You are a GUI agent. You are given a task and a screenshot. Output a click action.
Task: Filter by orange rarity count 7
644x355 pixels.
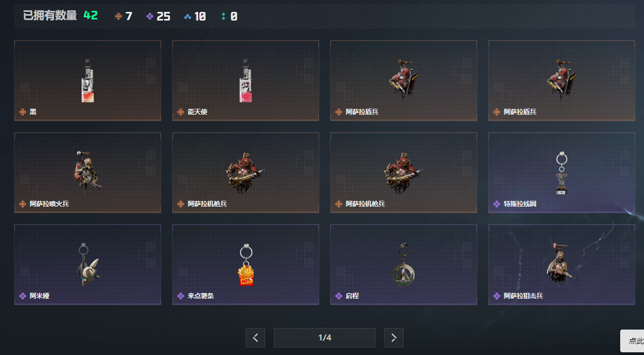[123, 16]
